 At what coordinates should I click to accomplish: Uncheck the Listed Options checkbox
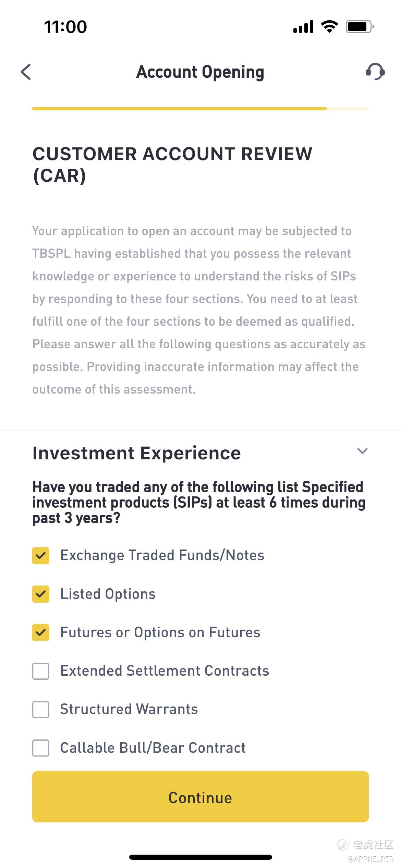(x=41, y=594)
